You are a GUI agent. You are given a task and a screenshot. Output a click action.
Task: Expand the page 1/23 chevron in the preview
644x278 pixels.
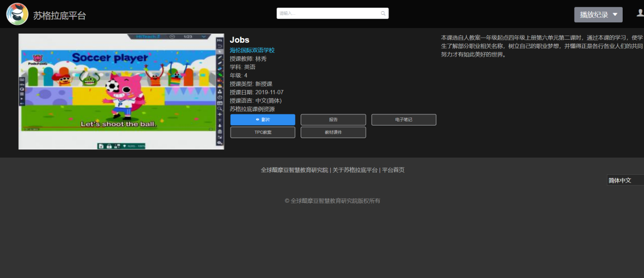tap(204, 37)
